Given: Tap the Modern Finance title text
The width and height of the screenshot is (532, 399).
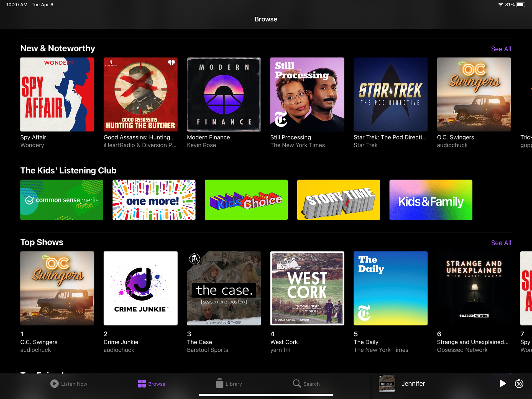Looking at the screenshot, I should pos(208,137).
